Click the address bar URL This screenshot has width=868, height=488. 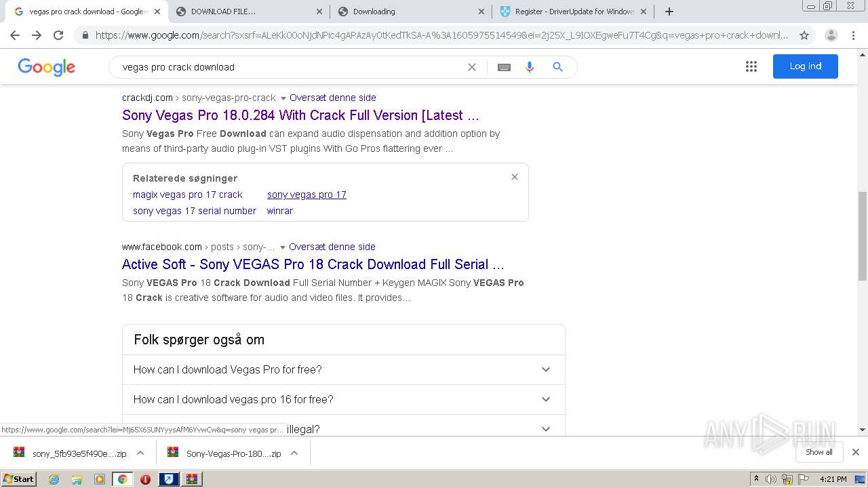(x=442, y=35)
